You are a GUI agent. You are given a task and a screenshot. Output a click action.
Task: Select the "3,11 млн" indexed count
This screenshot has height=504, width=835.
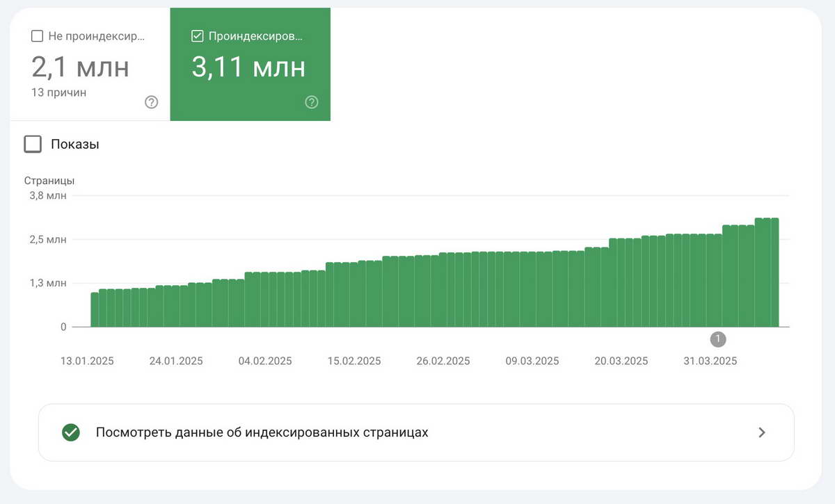click(x=248, y=67)
